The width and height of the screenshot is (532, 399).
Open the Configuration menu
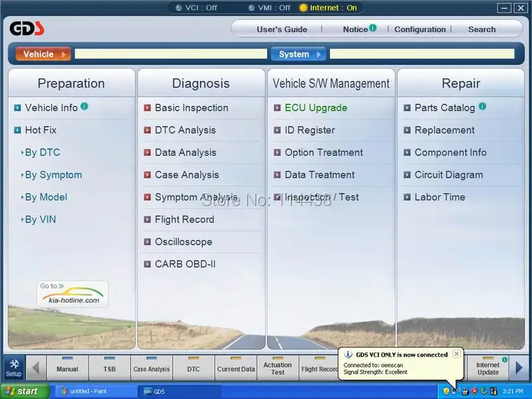420,29
